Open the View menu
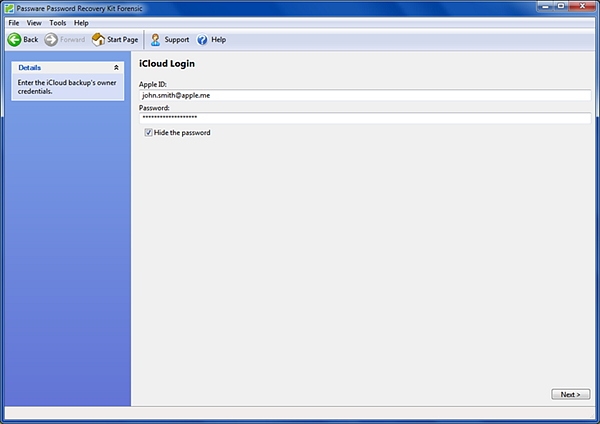The width and height of the screenshot is (600, 424). (x=34, y=23)
